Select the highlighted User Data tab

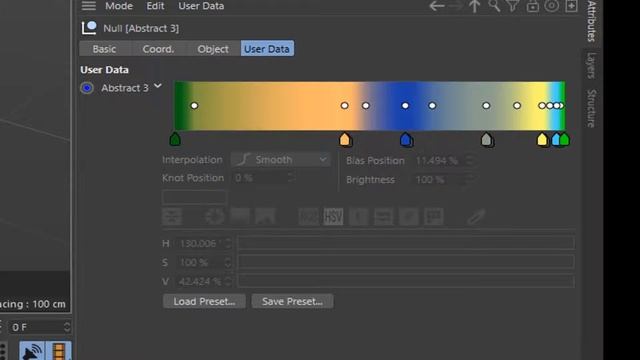(267, 49)
